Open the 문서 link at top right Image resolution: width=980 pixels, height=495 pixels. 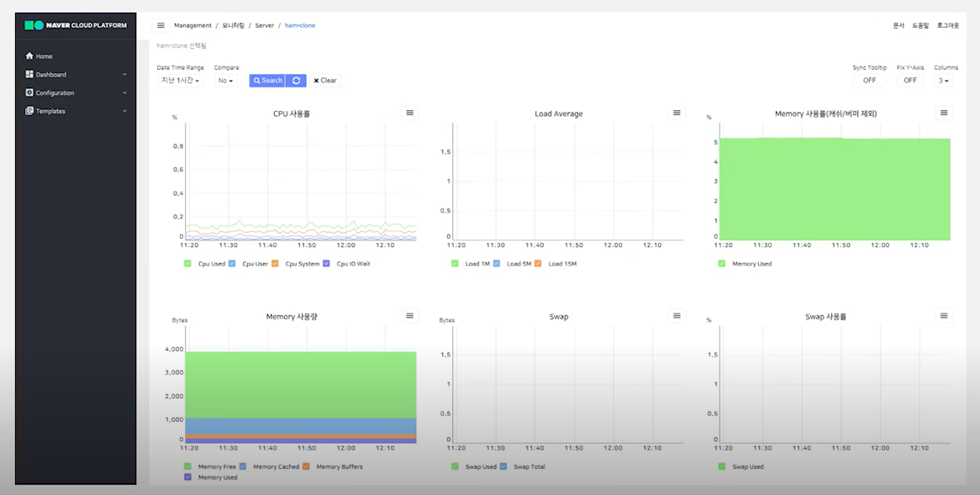pos(898,25)
